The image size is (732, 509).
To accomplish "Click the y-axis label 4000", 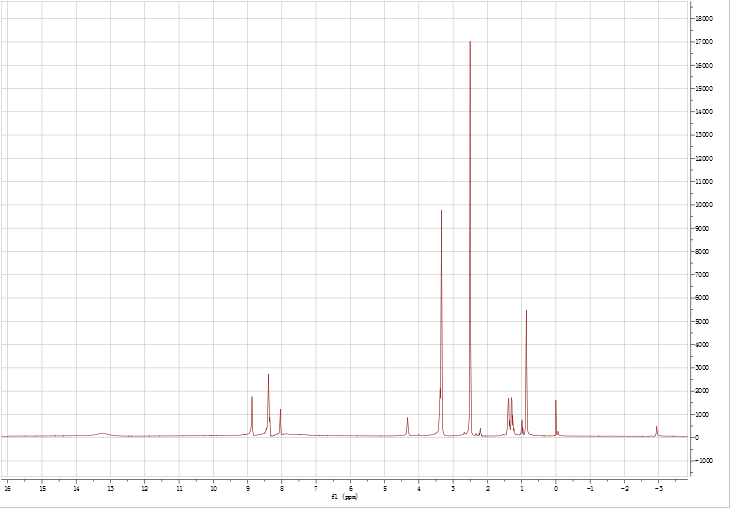I will [x=703, y=345].
